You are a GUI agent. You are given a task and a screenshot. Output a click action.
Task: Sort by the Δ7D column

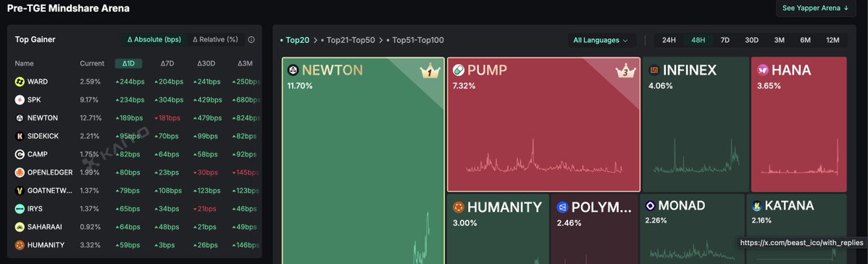[167, 63]
